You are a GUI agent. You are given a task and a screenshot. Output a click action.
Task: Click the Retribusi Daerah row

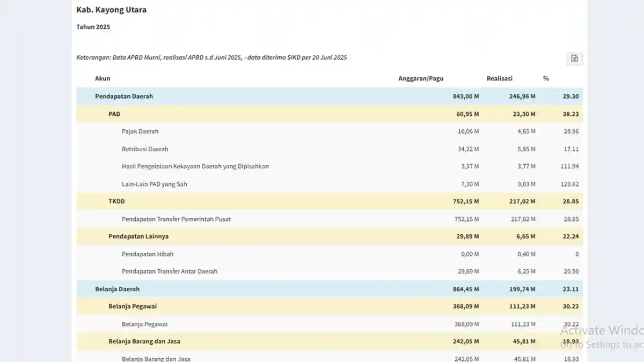(330, 149)
